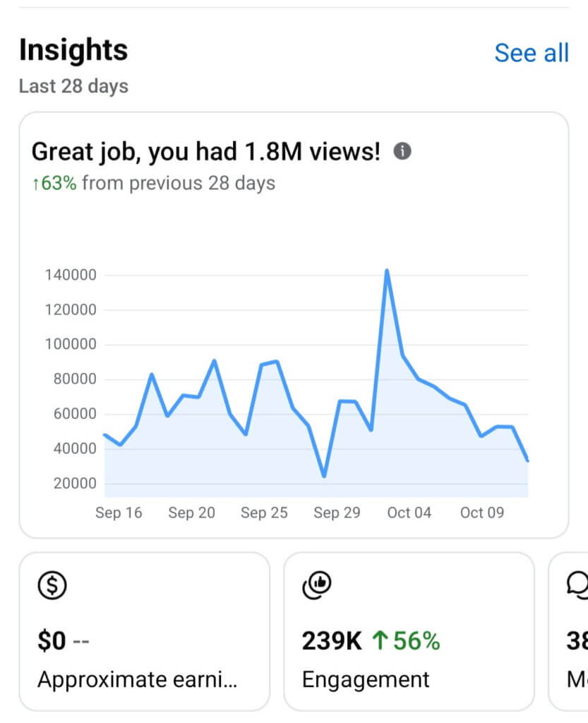Click the 140000 y-axis value
The height and width of the screenshot is (723, 588).
tap(71, 275)
